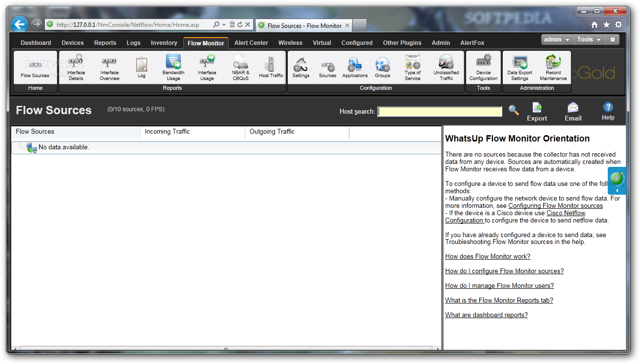
Task: Open Device Configuration tool
Action: [483, 67]
